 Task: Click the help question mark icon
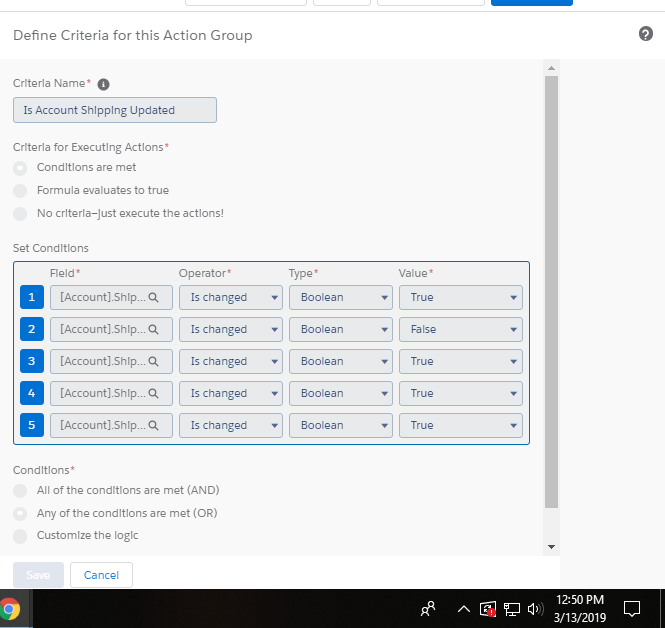click(645, 35)
